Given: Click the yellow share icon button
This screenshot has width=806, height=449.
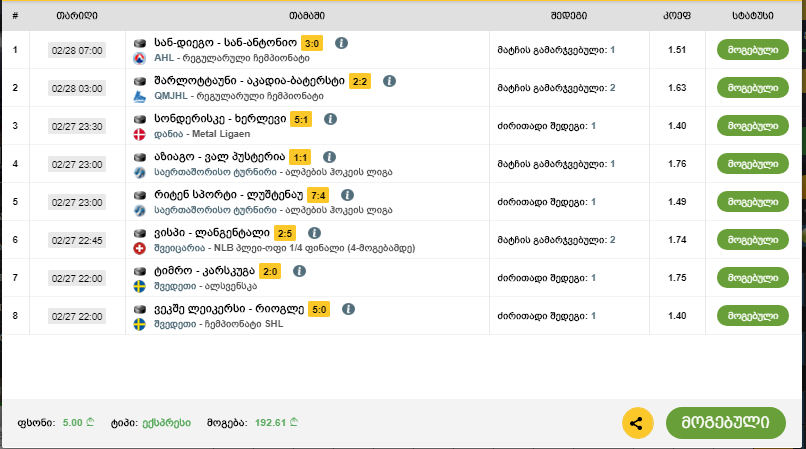Looking at the screenshot, I should point(637,423).
